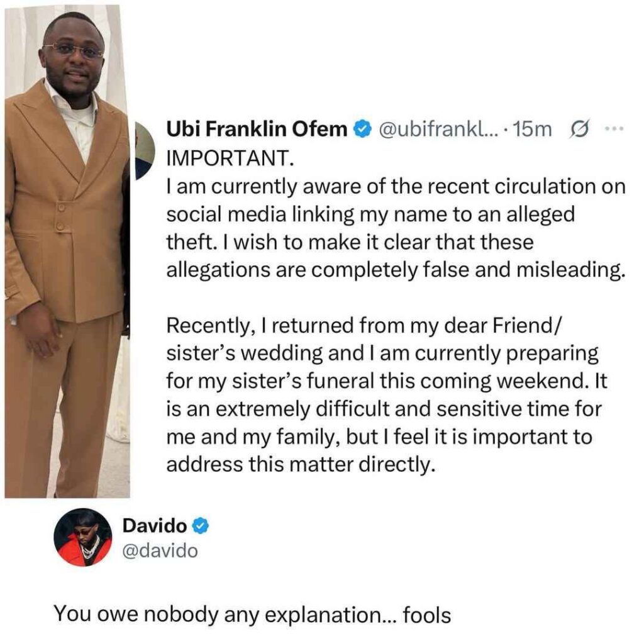Click the verified badge beside Ubi Franklin Ofem

[x=362, y=130]
